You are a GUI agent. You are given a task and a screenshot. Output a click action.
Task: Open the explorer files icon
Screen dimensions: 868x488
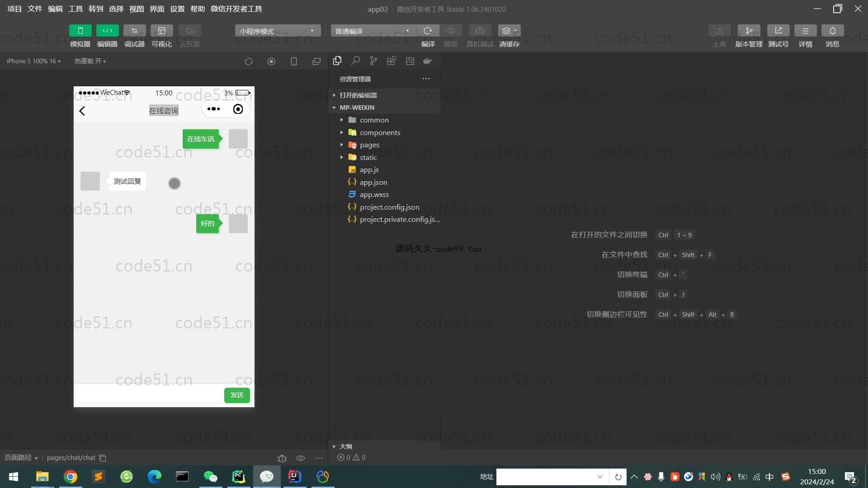(x=337, y=61)
